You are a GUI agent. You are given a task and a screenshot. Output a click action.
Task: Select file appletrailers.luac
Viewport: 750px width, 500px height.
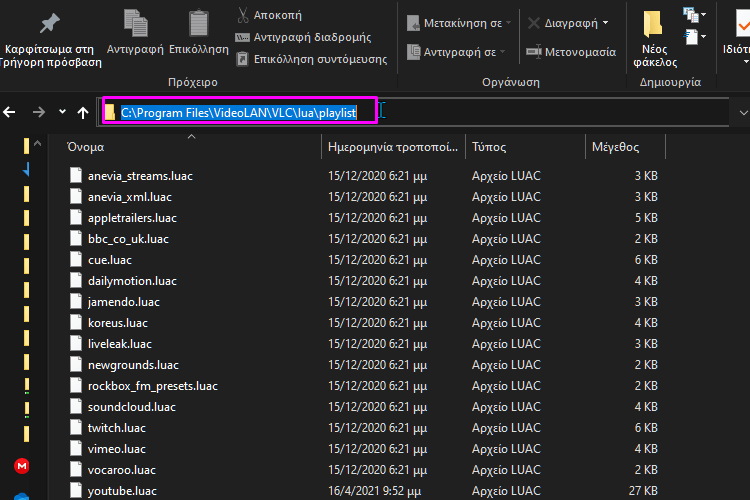132,218
